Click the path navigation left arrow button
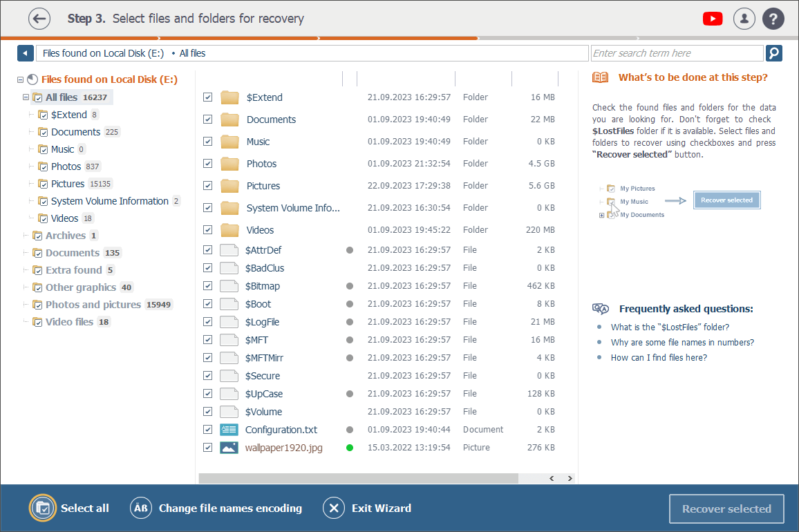The image size is (799, 532). point(26,53)
